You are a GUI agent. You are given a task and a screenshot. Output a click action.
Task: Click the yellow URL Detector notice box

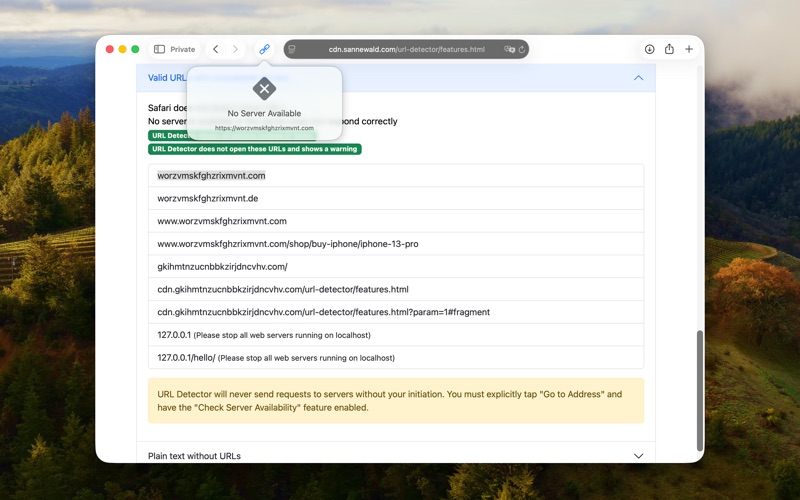pyautogui.click(x=396, y=401)
